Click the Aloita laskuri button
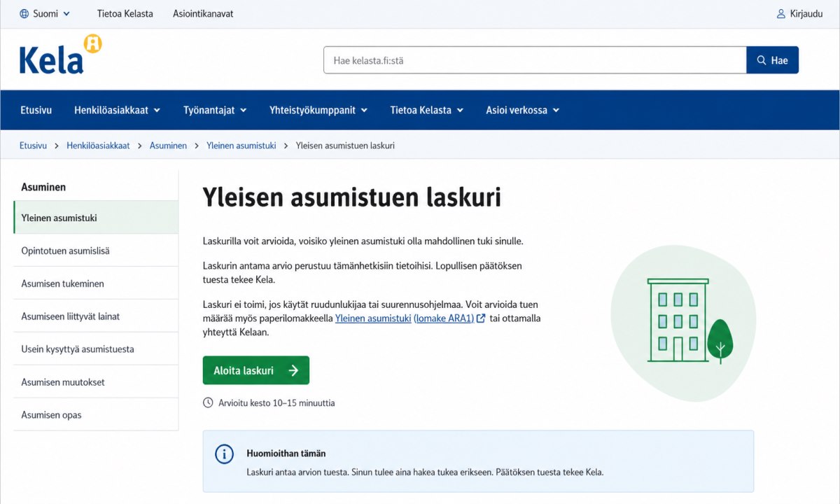840x504 pixels. point(256,370)
